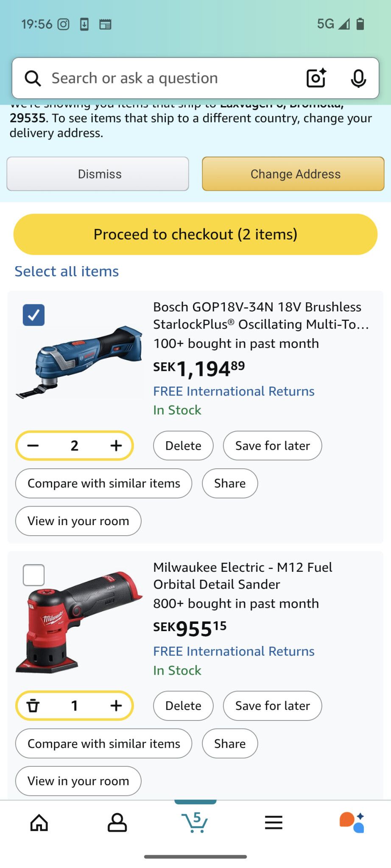
Task: Tap the camera lens search icon
Action: pyautogui.click(x=316, y=78)
